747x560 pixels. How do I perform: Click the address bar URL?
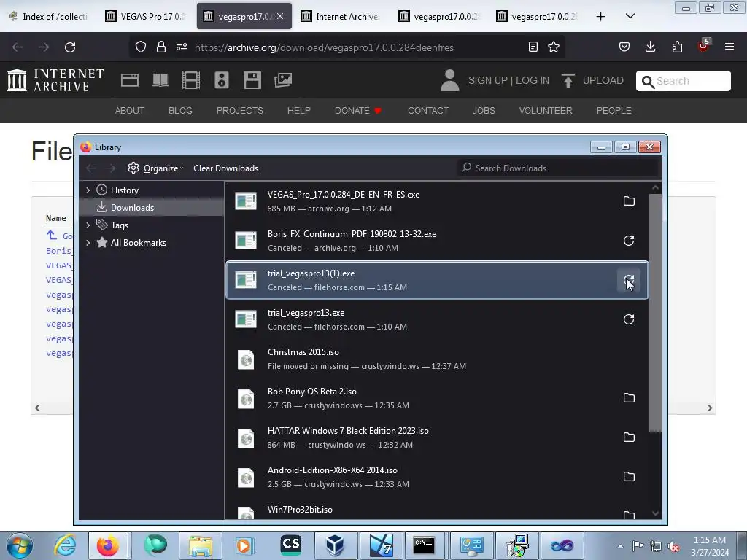click(324, 47)
